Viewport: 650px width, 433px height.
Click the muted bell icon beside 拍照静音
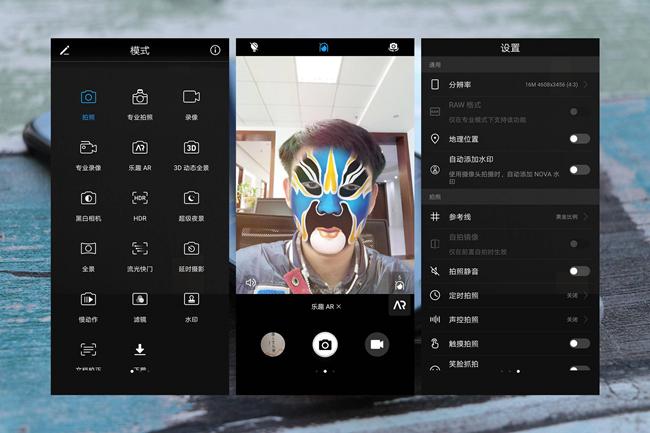[x=435, y=271]
